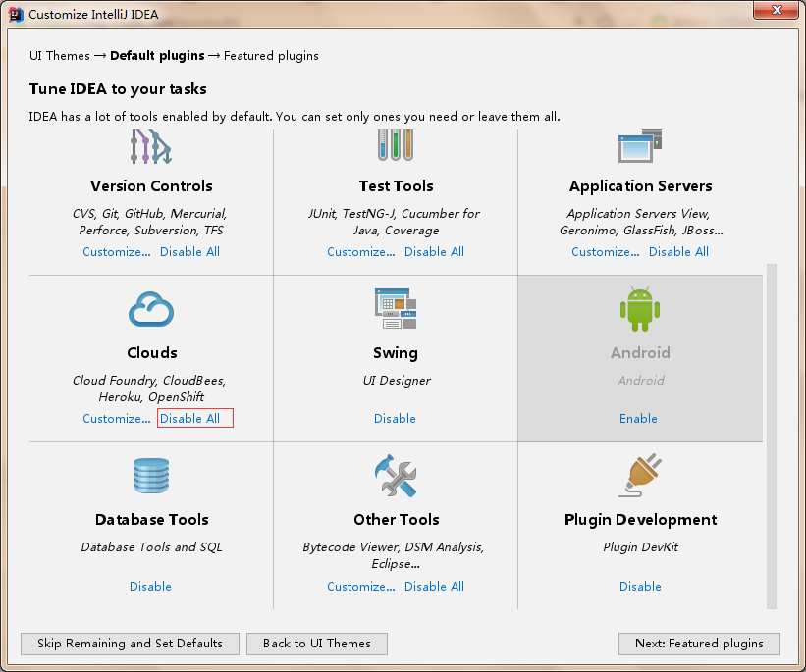This screenshot has width=806, height=672.
Task: Close the Customize IntelliJ IDEA dialog
Action: click(x=777, y=10)
